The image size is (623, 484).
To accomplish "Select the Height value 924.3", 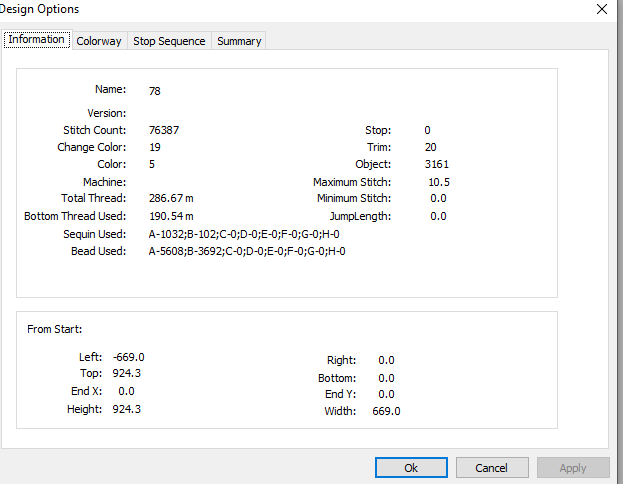I will (x=126, y=409).
